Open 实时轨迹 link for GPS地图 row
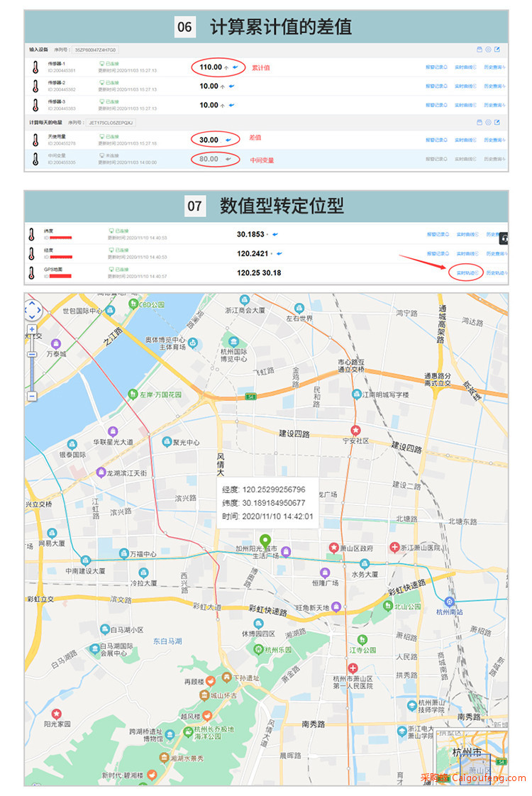532x796 pixels. (x=467, y=273)
